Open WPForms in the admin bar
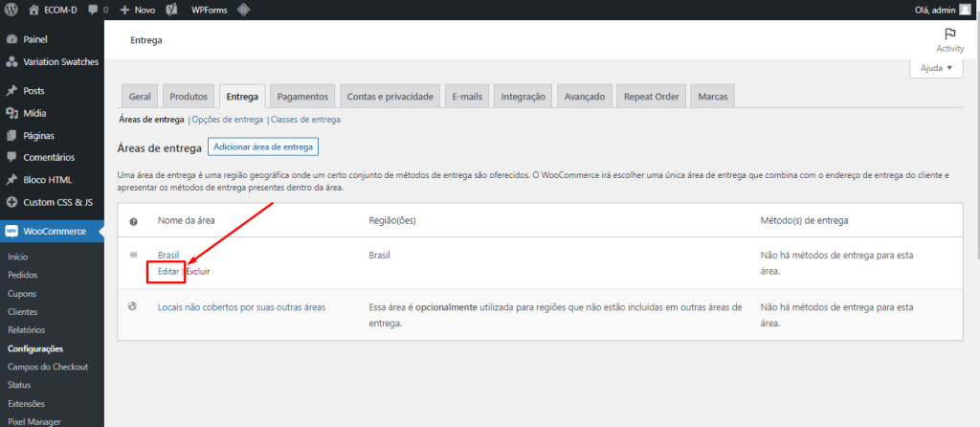 pyautogui.click(x=210, y=10)
